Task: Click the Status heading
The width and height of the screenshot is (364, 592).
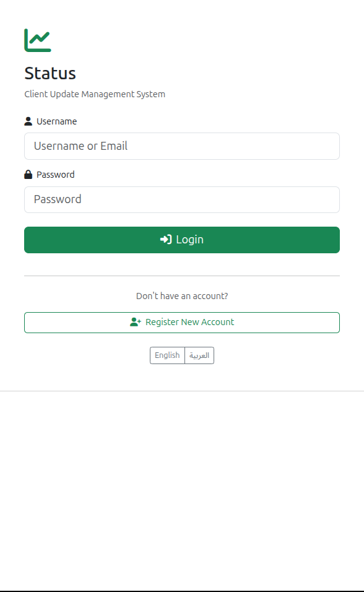Action: 50,73
